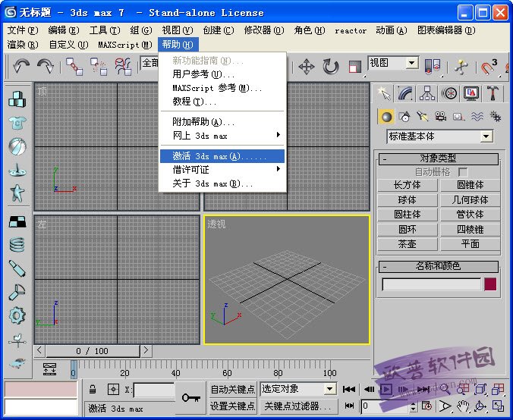Open the 全部 selection filter dropdown
513x420 pixels.
(149, 63)
